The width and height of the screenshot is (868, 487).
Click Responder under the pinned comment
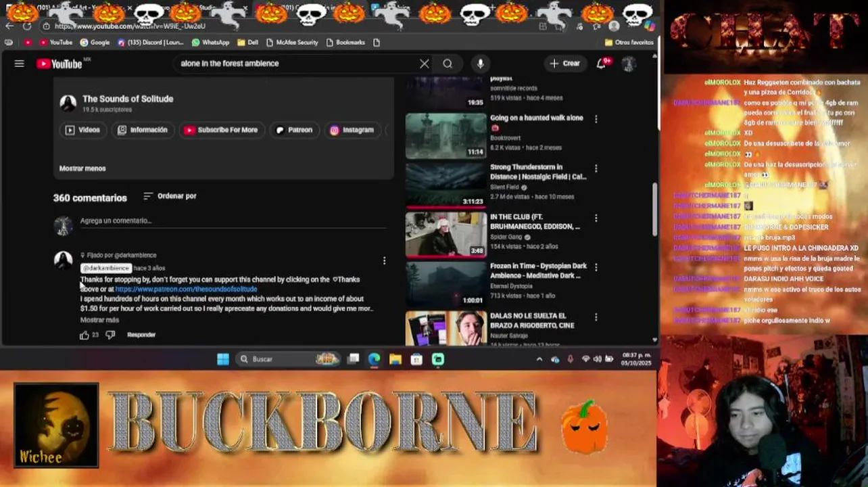141,335
